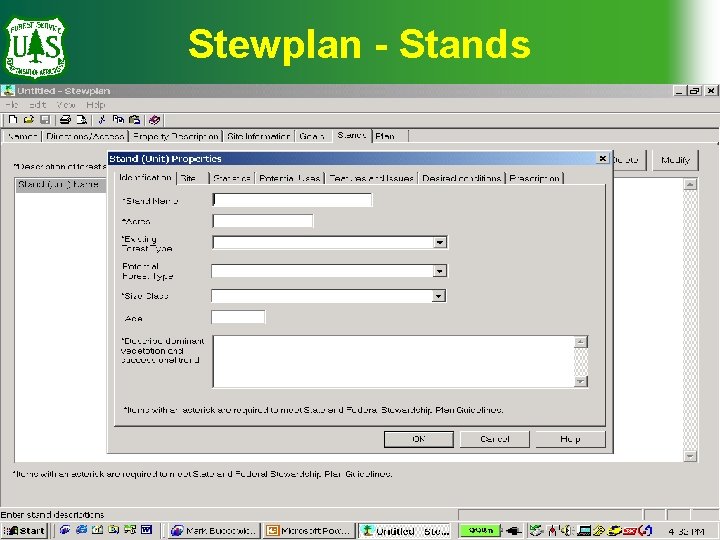Click the Print Preview toolbar icon
The image size is (720, 540).
[x=81, y=120]
